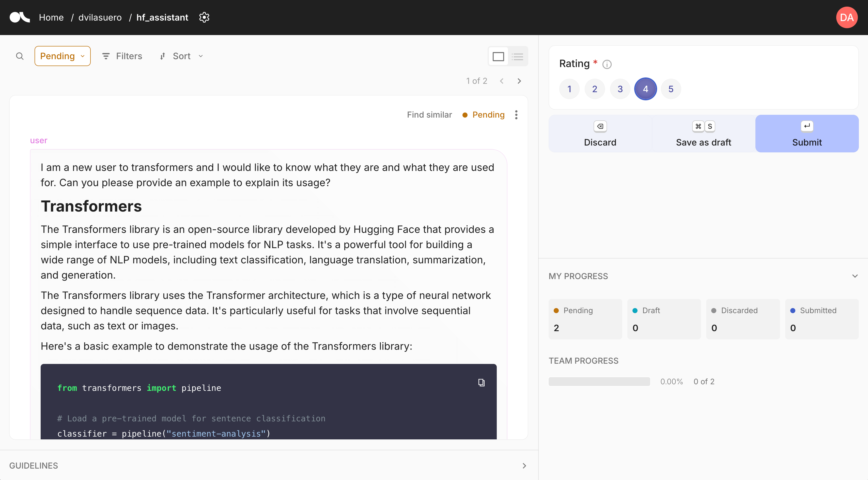Image resolution: width=868 pixels, height=480 pixels.
Task: Navigate to dvilasuero breadcrumb
Action: pos(100,17)
